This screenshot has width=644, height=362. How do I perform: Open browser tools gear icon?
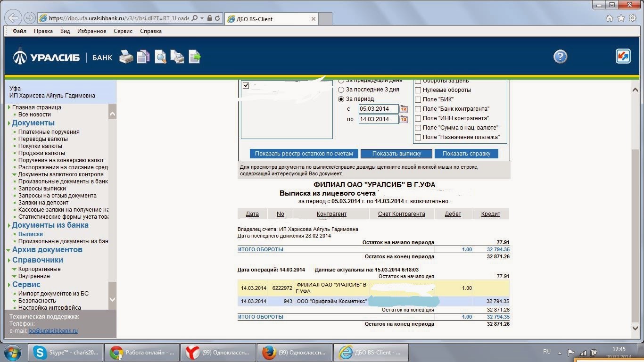coord(632,18)
